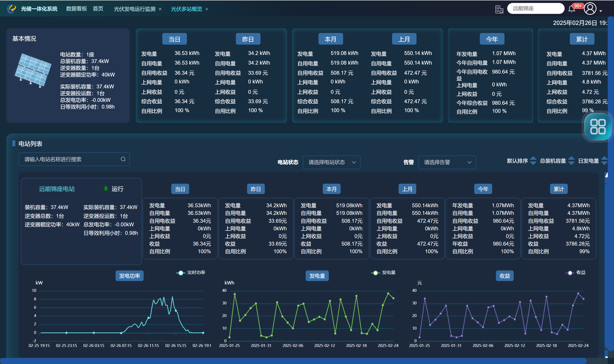Open the user avatar profile icon

pos(590,9)
